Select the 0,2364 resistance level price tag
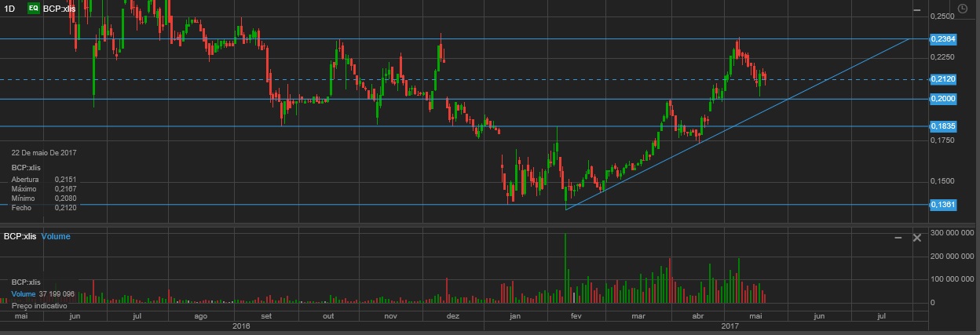This screenshot has height=335, width=980. (x=942, y=38)
